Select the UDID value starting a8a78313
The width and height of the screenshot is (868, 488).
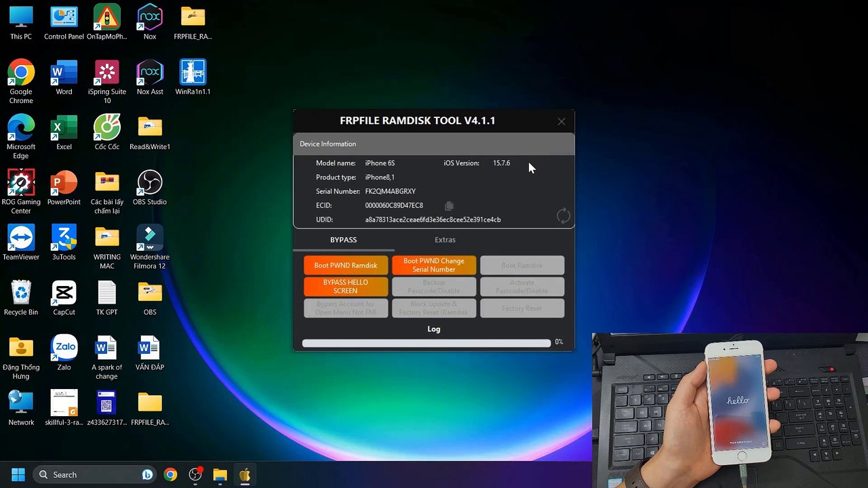(x=433, y=220)
